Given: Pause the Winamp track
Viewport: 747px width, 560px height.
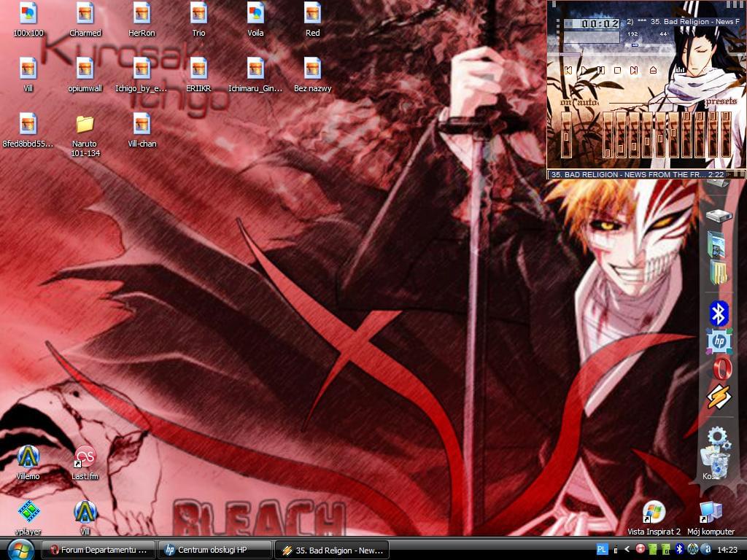Looking at the screenshot, I should [x=601, y=71].
